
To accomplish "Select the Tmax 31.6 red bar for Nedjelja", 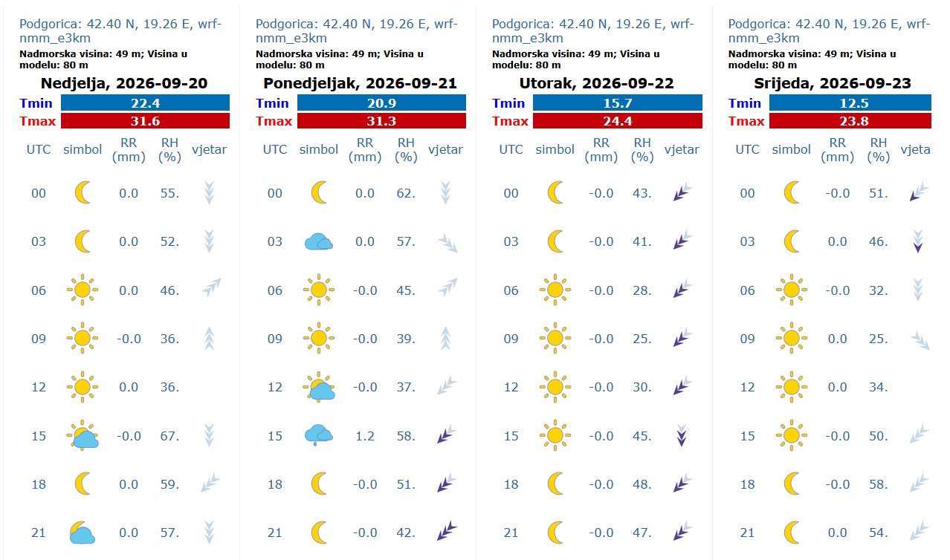I will coord(145,121).
